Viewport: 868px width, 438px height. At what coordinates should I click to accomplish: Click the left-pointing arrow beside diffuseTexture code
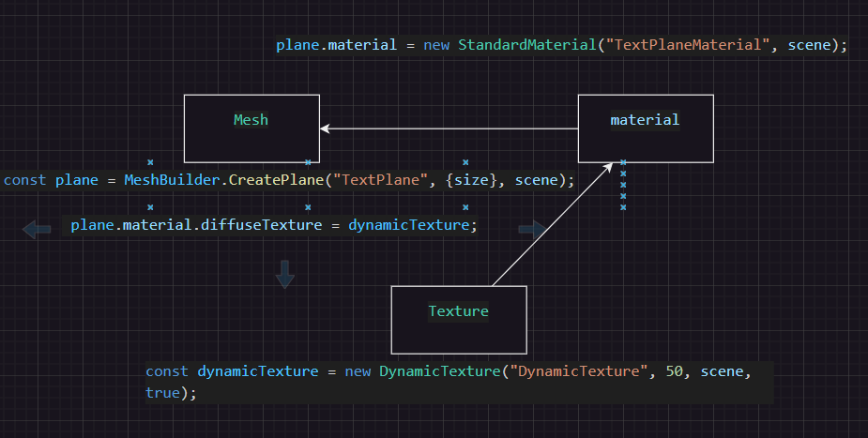coord(38,229)
